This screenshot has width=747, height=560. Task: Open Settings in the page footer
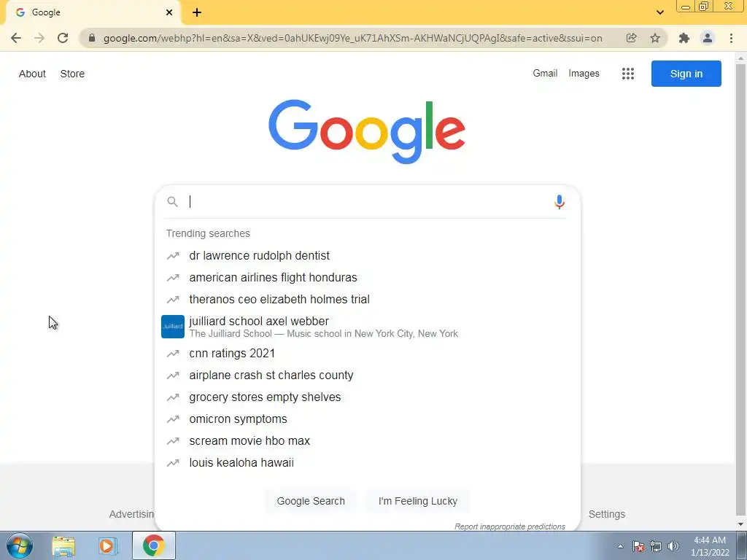coord(606,514)
